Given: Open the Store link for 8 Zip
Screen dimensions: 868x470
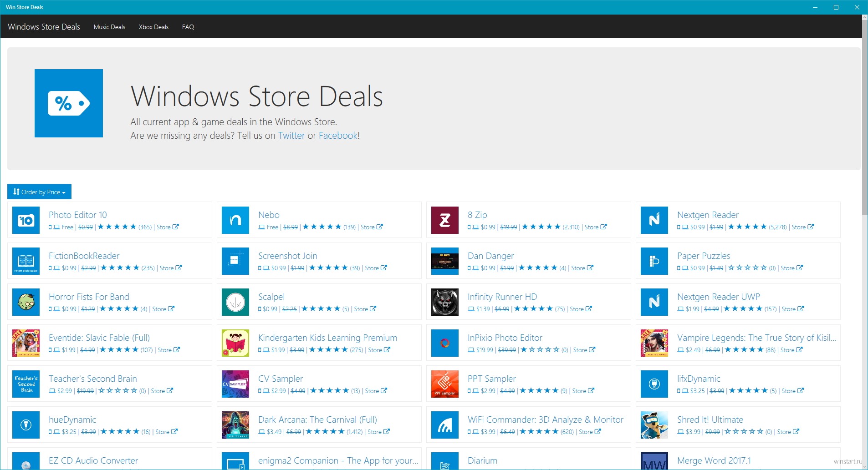Looking at the screenshot, I should (596, 227).
